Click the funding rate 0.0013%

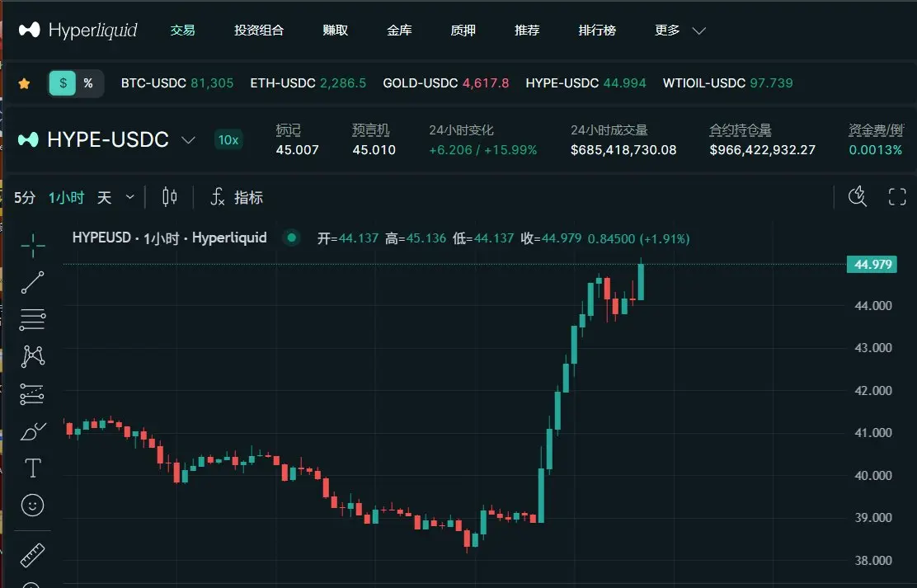point(876,150)
